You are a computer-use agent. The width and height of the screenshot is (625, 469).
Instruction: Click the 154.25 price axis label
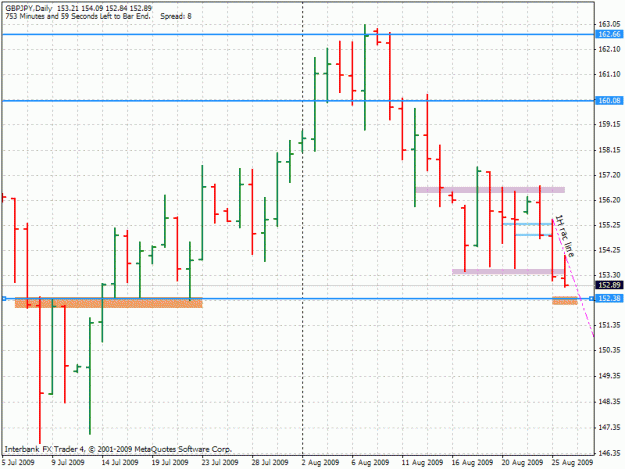[x=609, y=250]
